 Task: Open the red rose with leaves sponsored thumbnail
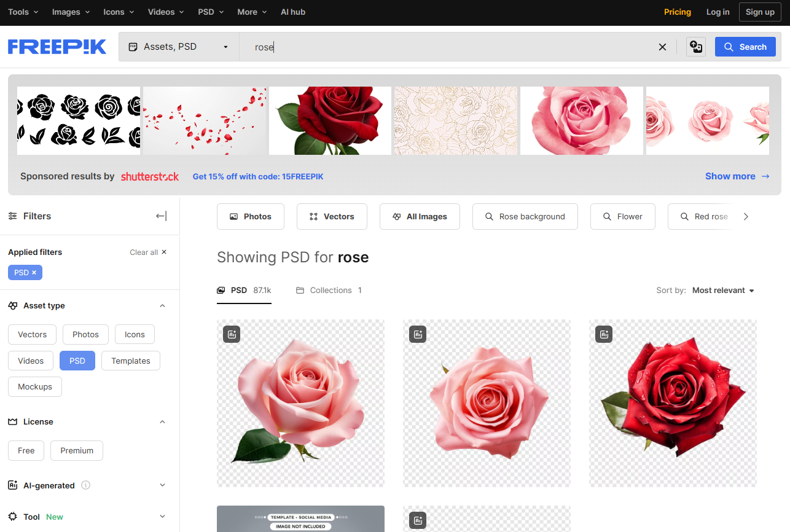(330, 120)
